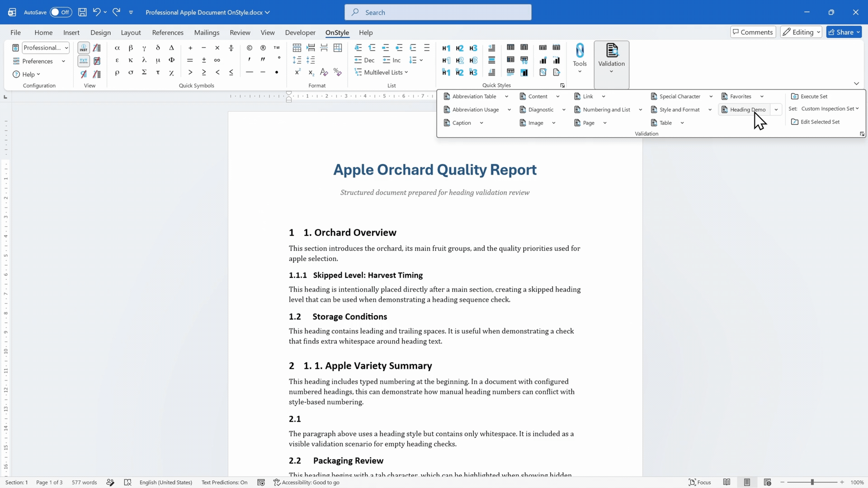Viewport: 868px width, 488px height.
Task: Open the Tools gallery
Action: pos(580,59)
